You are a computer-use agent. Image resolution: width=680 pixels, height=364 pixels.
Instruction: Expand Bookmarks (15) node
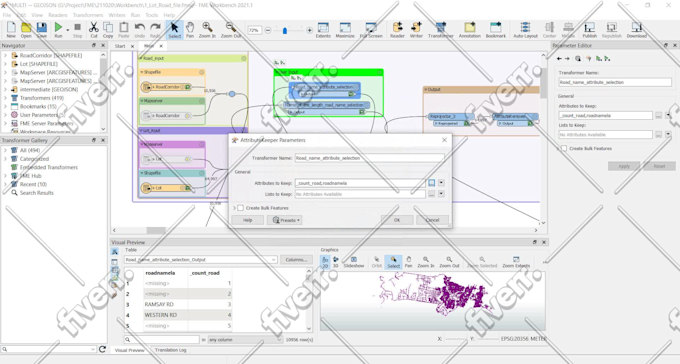click(5, 106)
